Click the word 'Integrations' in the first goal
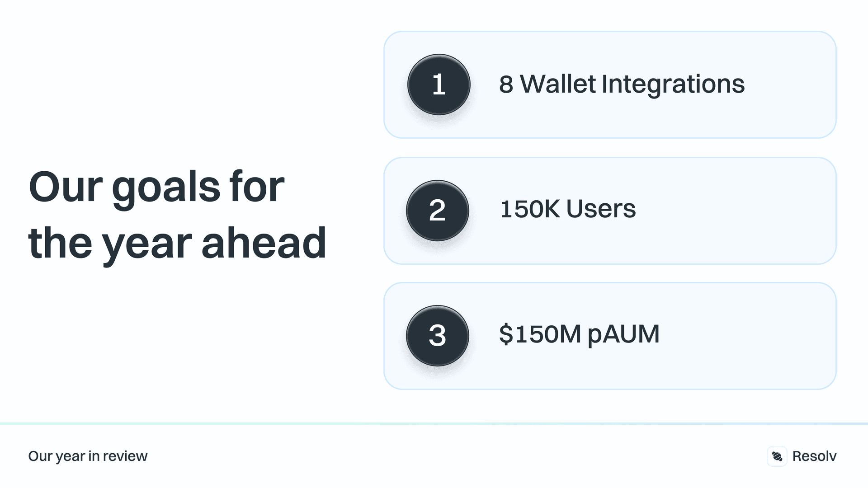This screenshot has width=868, height=488. 673,84
